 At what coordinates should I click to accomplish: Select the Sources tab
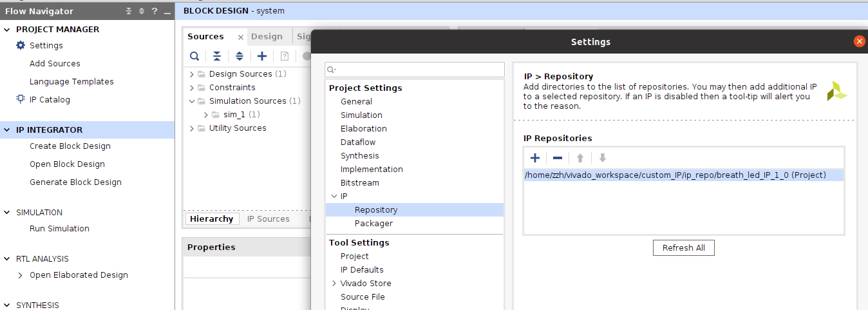[x=206, y=37]
